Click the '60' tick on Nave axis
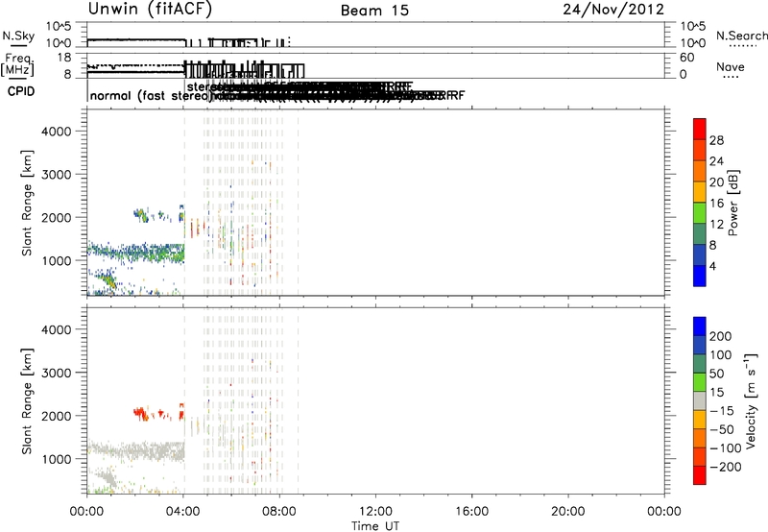The width and height of the screenshot is (768, 532). [687, 58]
